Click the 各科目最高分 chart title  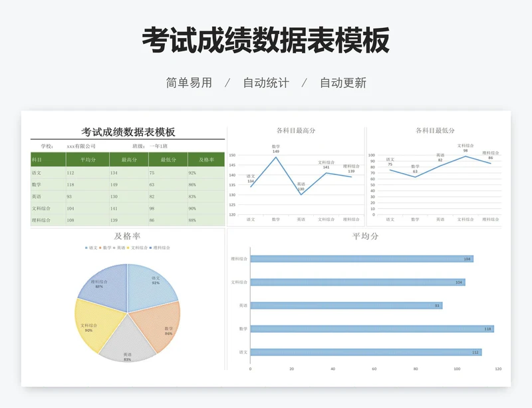[296, 130]
